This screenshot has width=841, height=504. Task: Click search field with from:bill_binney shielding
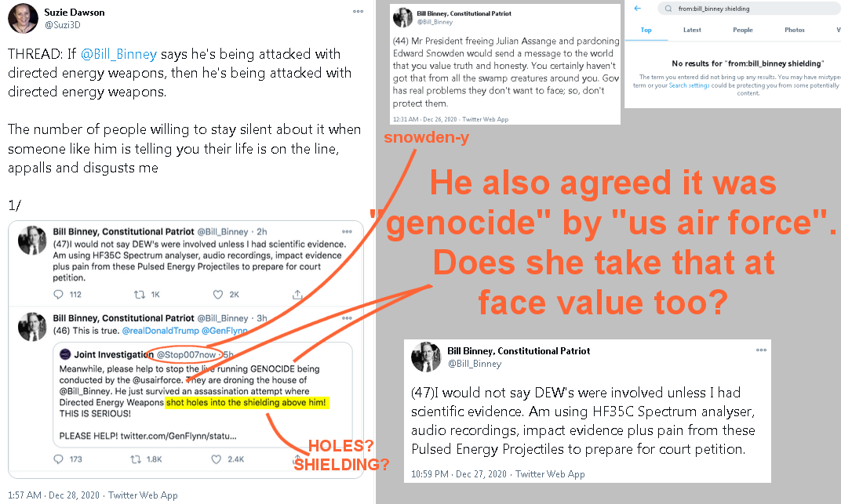click(749, 9)
